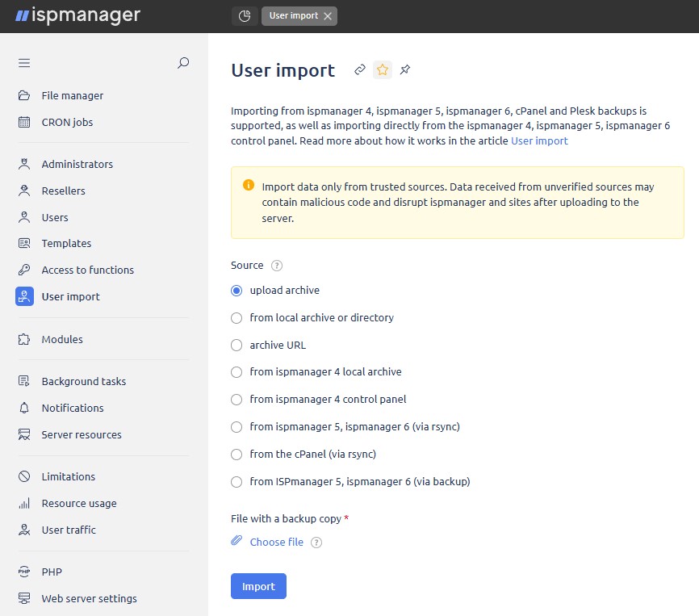The image size is (699, 616).
Task: Click the Templates icon
Action: click(24, 243)
